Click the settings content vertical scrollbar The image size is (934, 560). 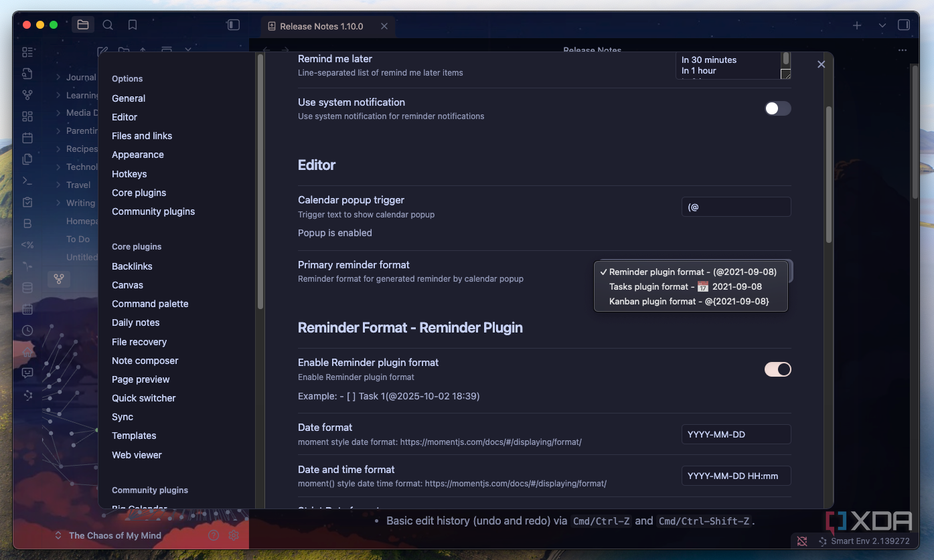829,174
